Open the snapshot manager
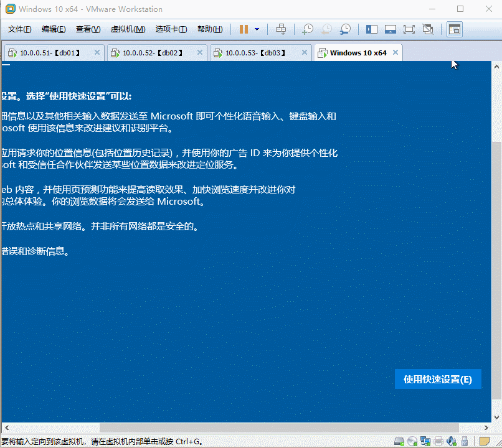Viewport: 502px width, 448px height. pos(345,29)
